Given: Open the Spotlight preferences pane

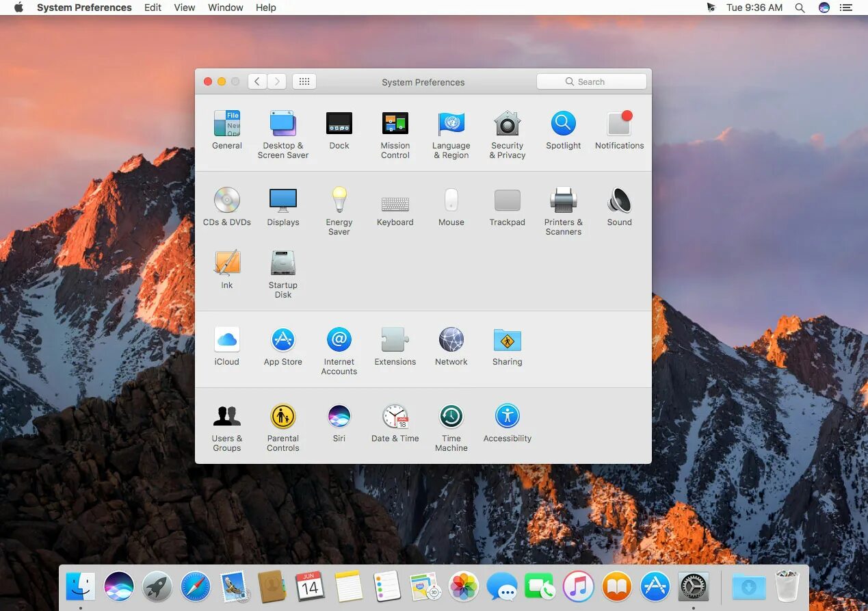Looking at the screenshot, I should click(x=564, y=130).
